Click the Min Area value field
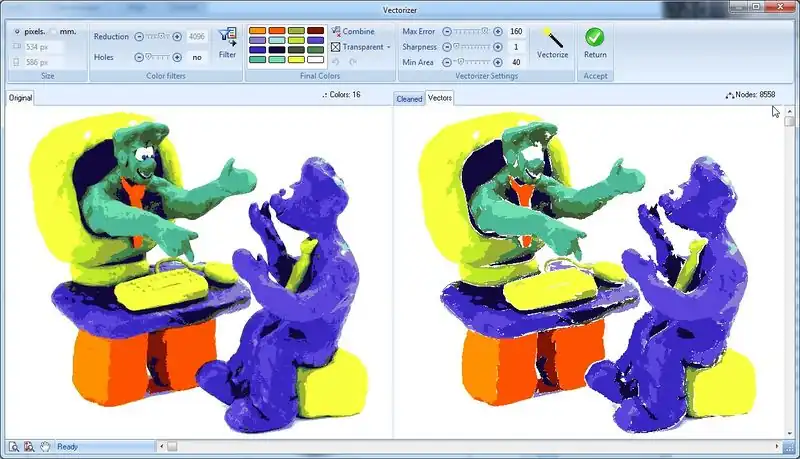Screen dimensions: 800x459 coord(517,62)
